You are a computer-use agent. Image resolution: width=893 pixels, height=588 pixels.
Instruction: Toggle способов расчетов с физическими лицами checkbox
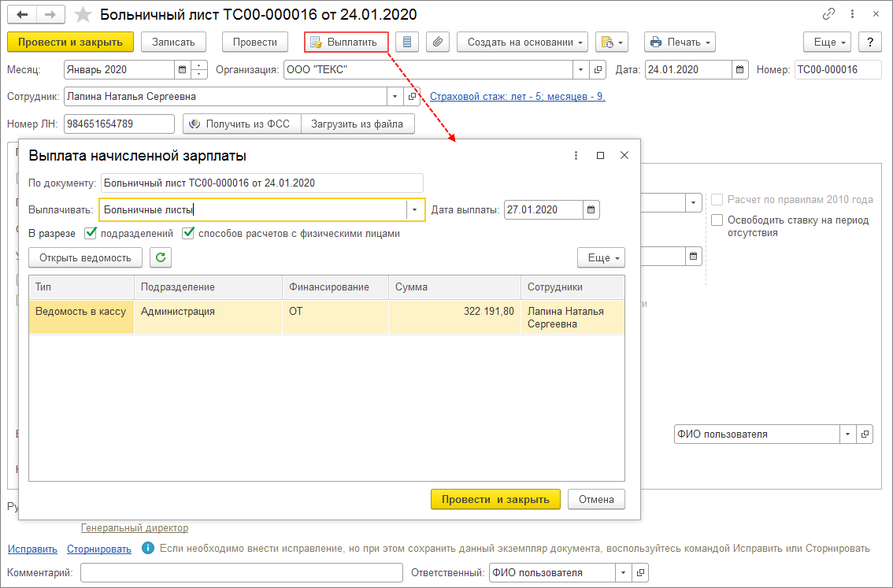click(188, 233)
